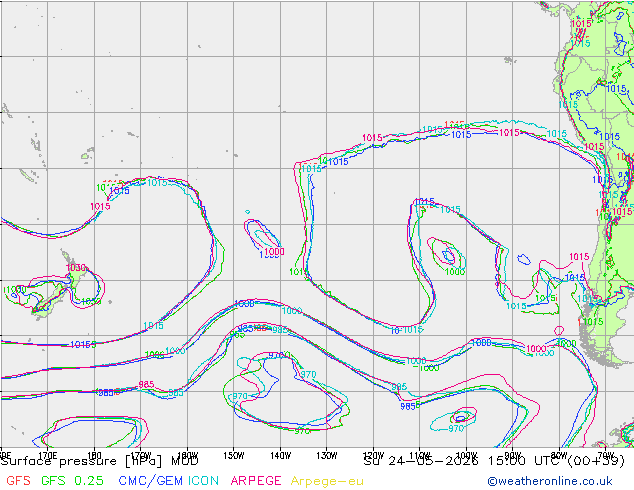
Task: Open the ©weatheronline.co.uk credit text
Action: [550, 481]
